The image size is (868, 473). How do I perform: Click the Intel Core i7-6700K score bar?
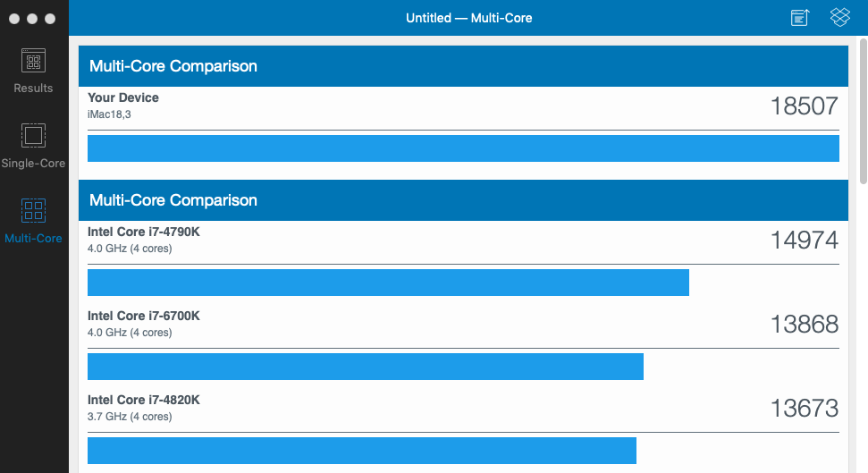(x=366, y=367)
